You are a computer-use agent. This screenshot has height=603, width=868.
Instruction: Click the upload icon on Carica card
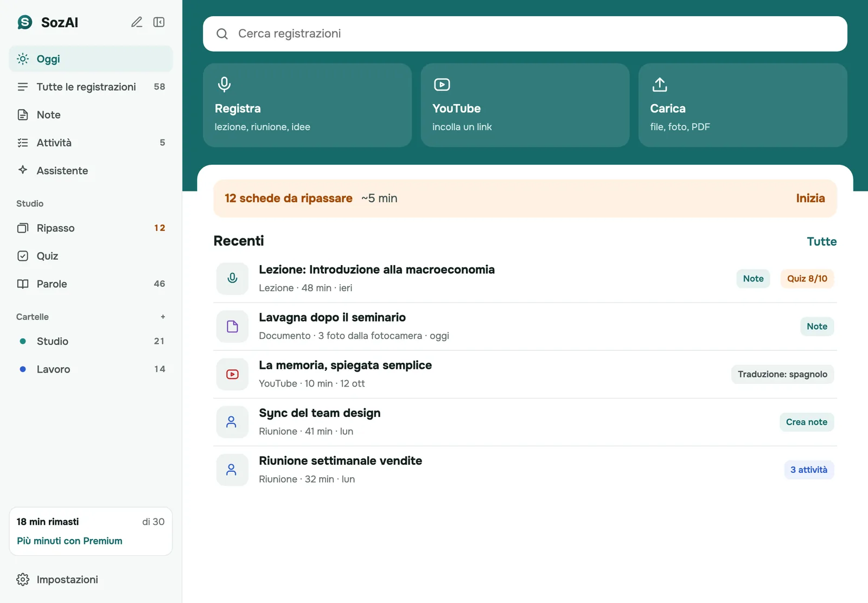point(660,84)
